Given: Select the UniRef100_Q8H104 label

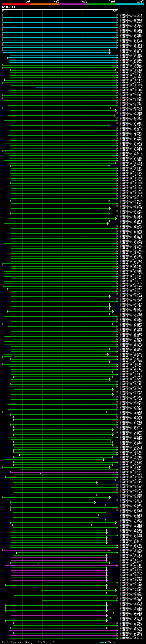Looking at the screenshot, I should pos(131,48).
